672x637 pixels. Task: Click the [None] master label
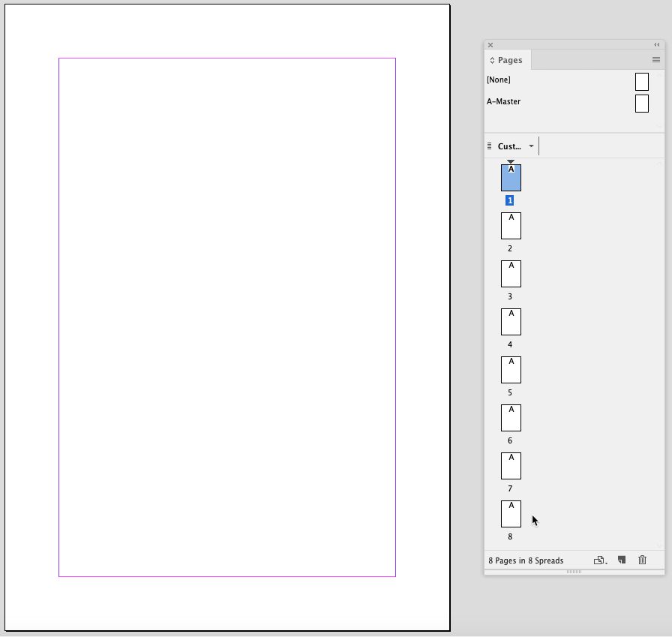coord(499,80)
